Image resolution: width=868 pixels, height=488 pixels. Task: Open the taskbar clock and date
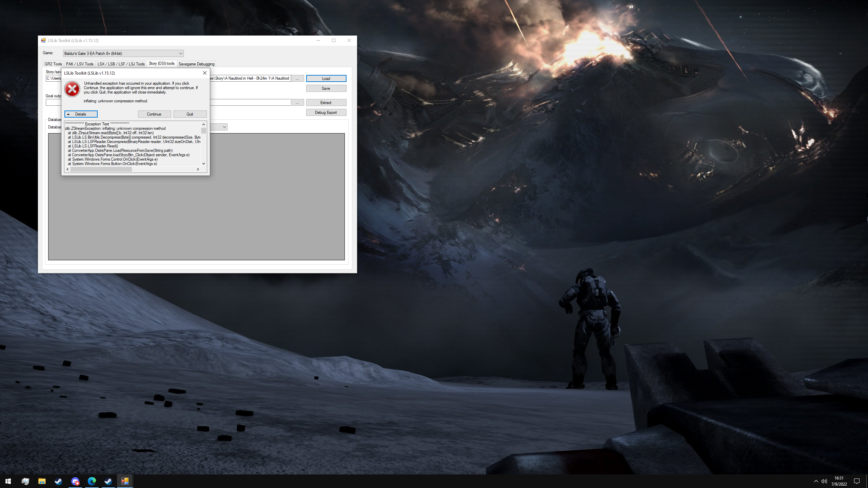839,481
